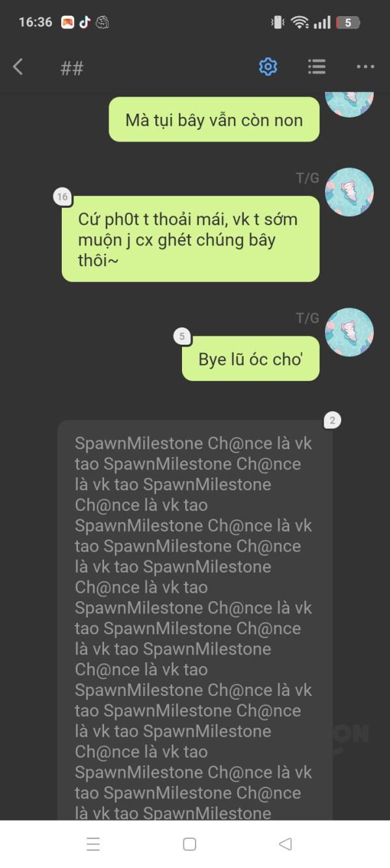Tap the 16 badge on the message

pyautogui.click(x=62, y=197)
